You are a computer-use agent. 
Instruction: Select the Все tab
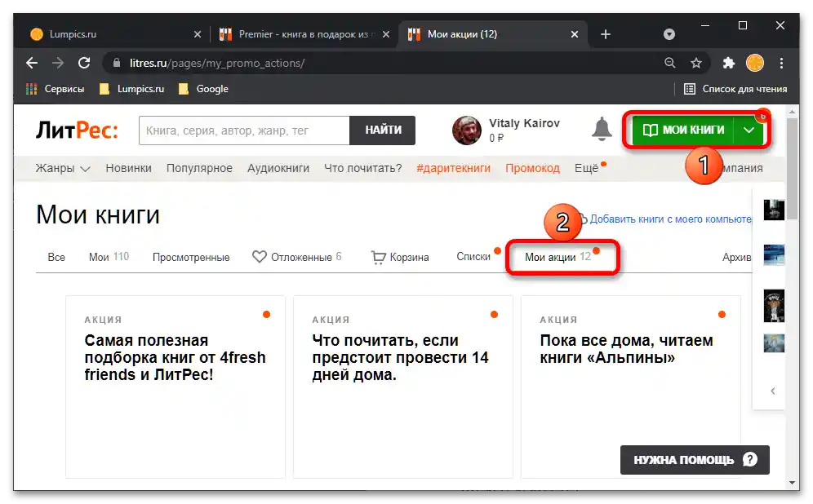click(x=56, y=257)
